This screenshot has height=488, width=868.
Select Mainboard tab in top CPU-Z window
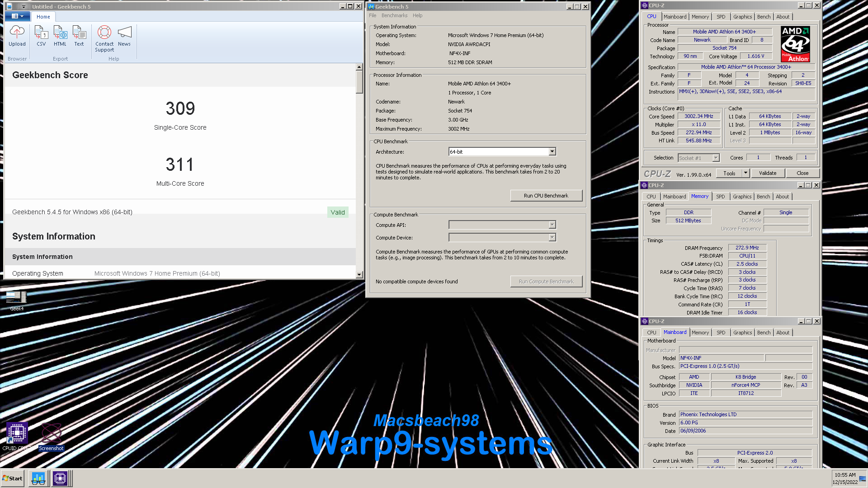(x=675, y=17)
